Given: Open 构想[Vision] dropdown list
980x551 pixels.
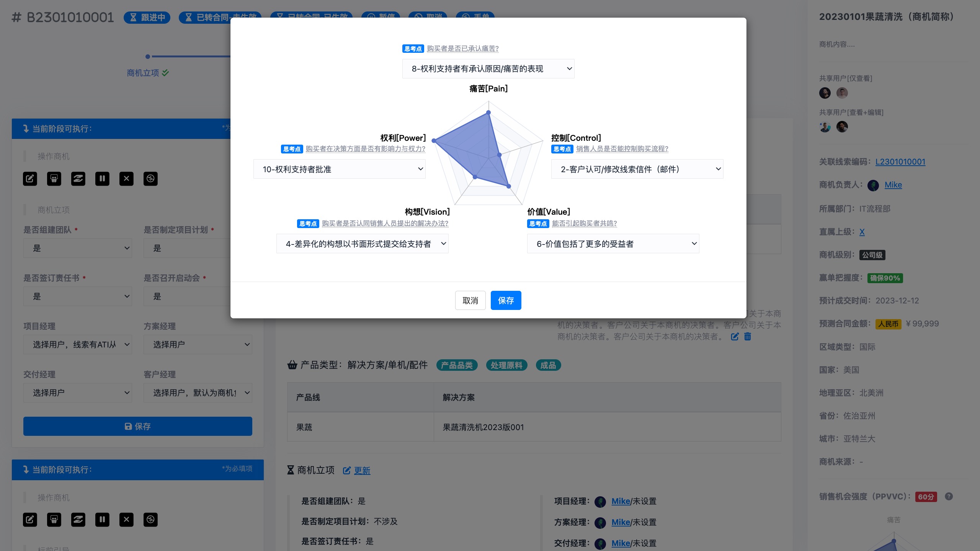Looking at the screenshot, I should [362, 244].
